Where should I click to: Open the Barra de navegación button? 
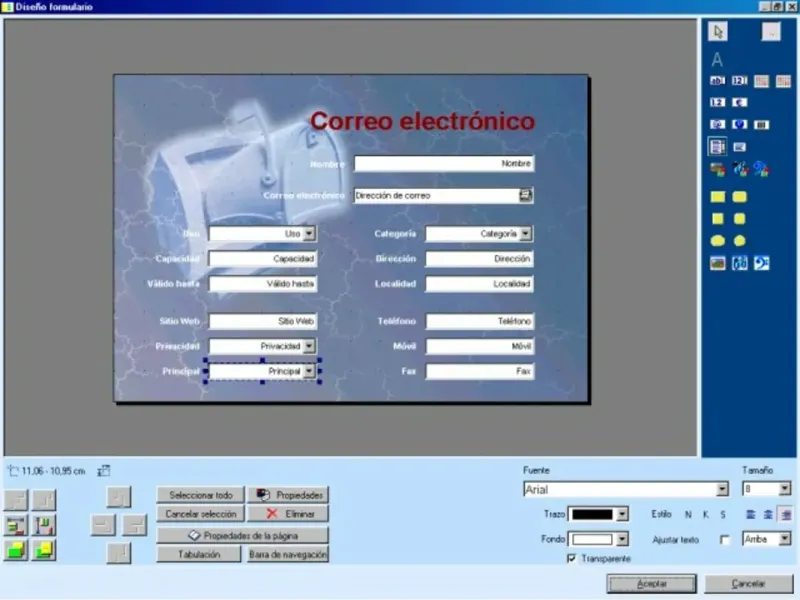click(x=288, y=554)
